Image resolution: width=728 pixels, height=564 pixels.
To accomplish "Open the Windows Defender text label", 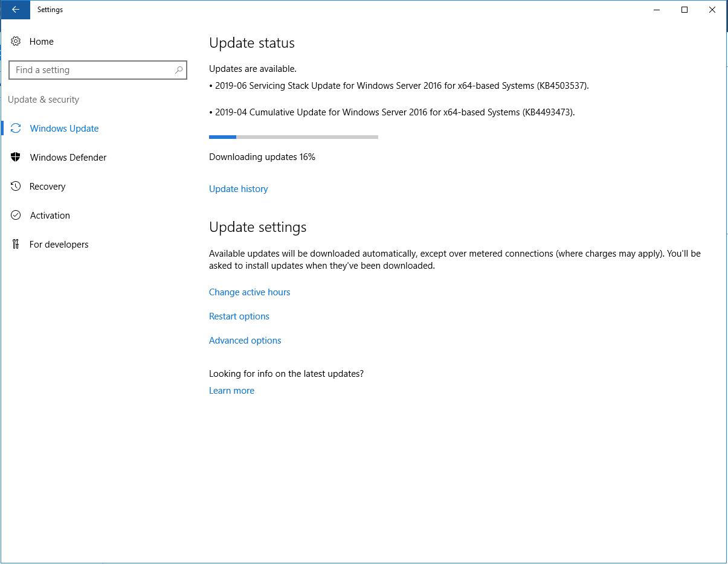I will click(x=68, y=158).
